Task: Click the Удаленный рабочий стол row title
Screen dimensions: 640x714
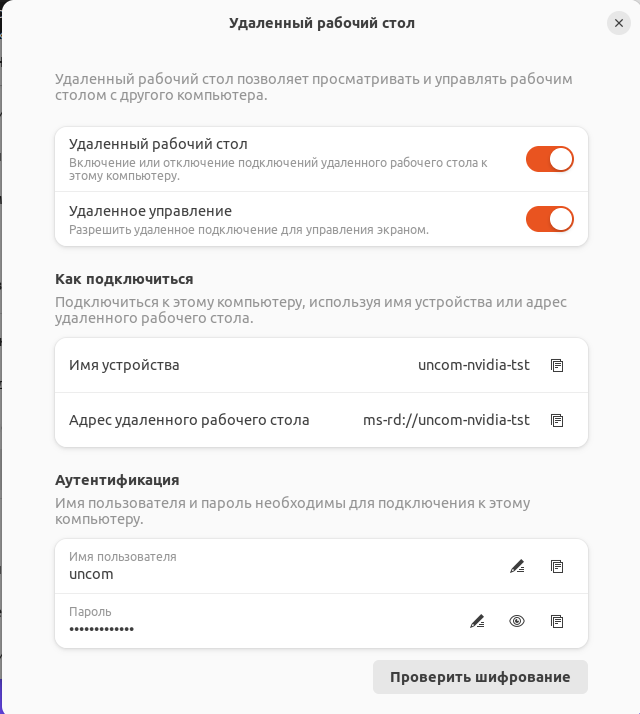Action: (x=158, y=144)
